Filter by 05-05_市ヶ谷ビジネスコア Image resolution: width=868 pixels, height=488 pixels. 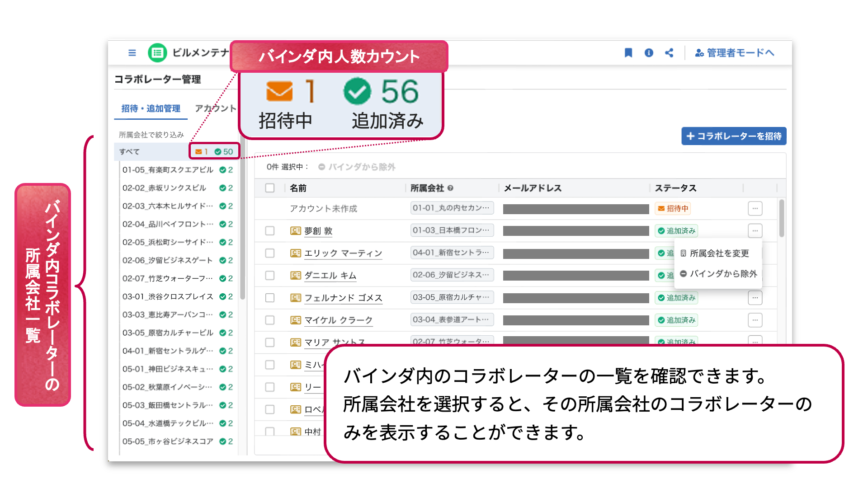click(x=178, y=441)
